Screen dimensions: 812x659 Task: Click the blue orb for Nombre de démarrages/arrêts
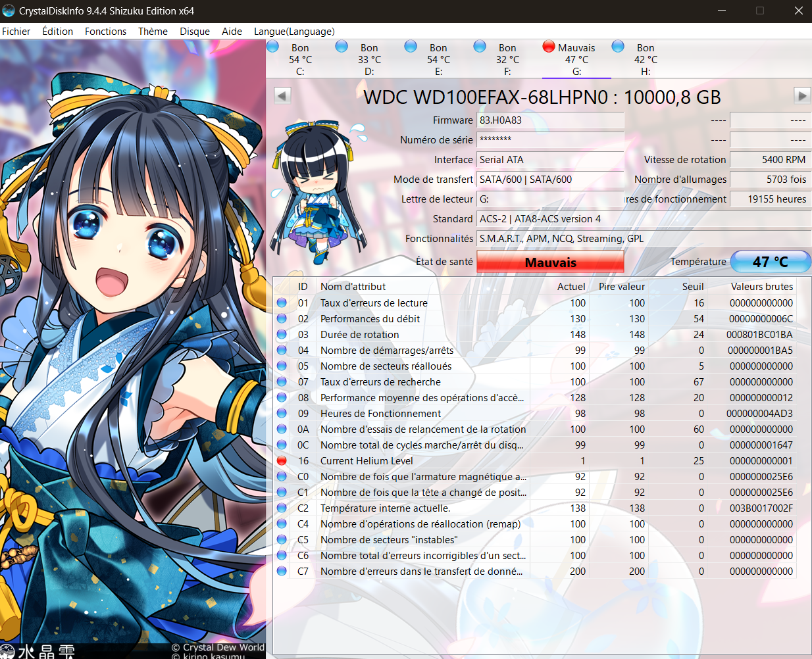coord(282,351)
